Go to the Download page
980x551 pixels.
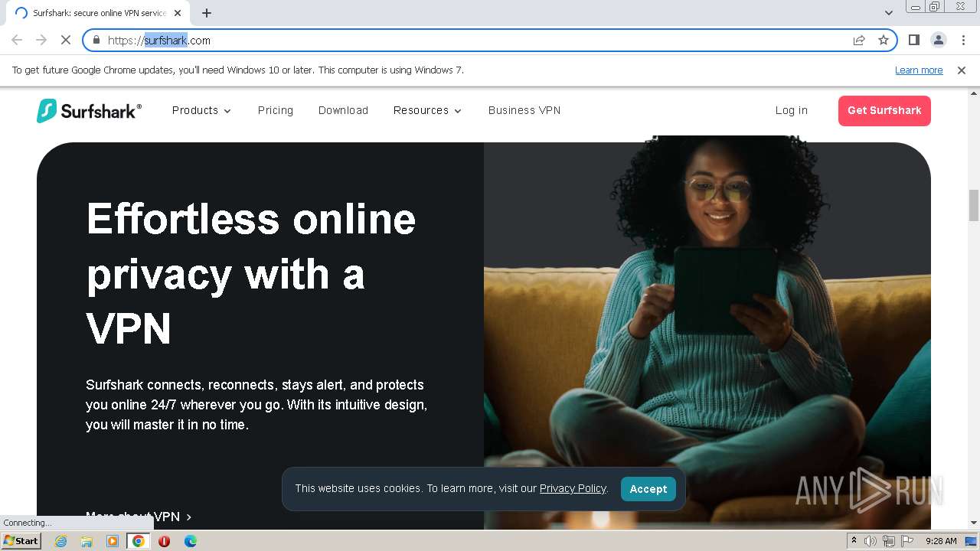click(x=343, y=110)
